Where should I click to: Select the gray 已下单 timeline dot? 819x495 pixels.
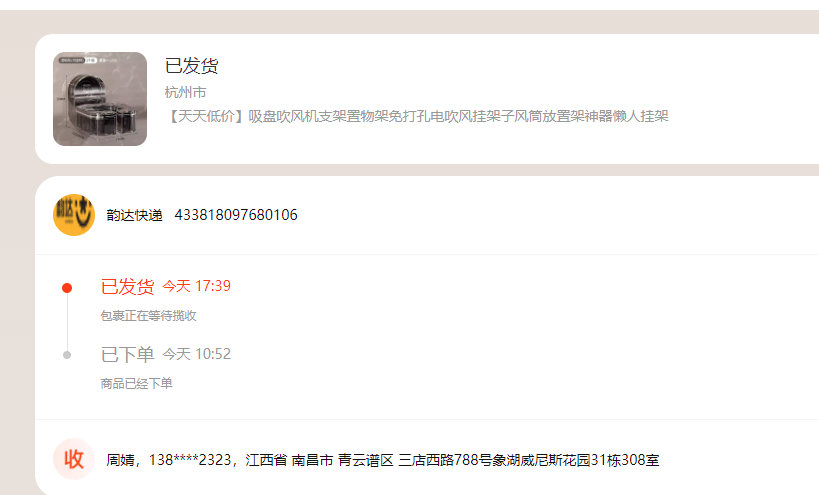click(x=67, y=355)
